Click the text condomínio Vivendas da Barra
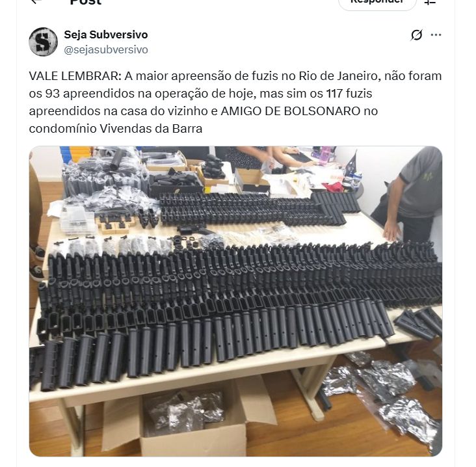This screenshot has height=467, width=476. 116,129
